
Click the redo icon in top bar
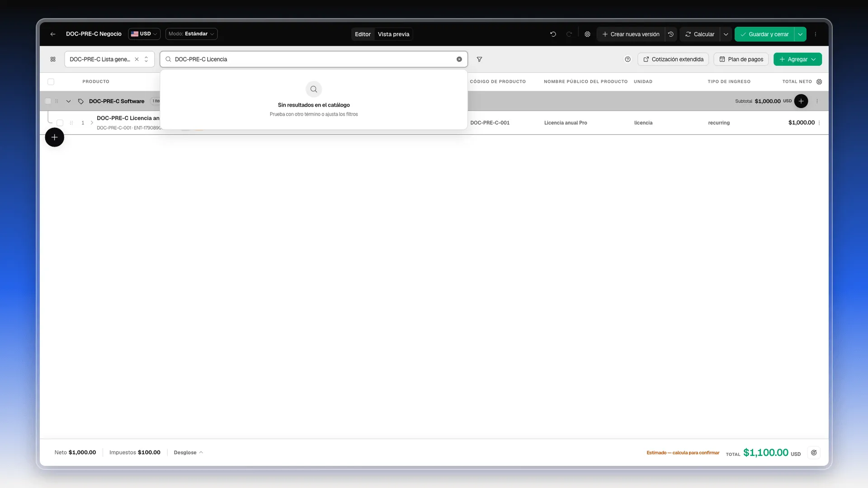[x=569, y=34]
